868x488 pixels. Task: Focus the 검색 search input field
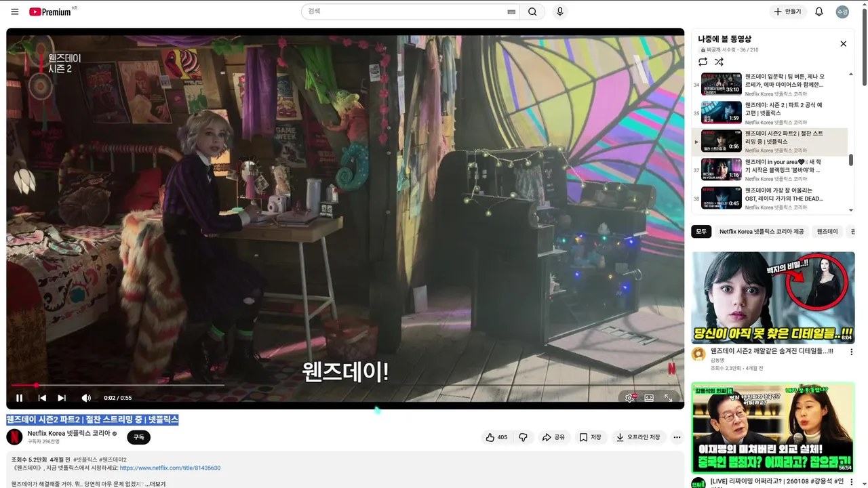pyautogui.click(x=406, y=12)
